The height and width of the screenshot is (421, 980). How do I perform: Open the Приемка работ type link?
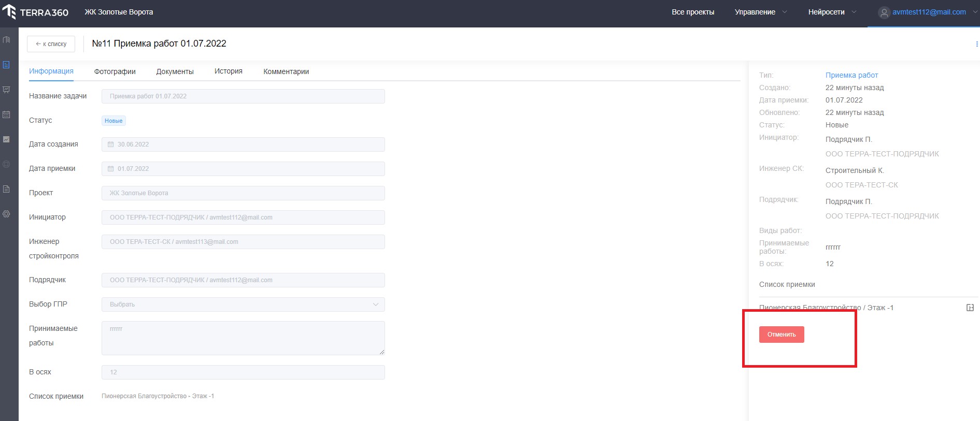851,75
